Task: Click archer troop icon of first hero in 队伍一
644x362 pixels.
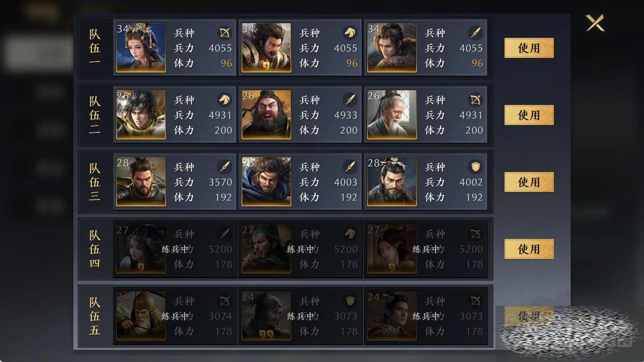Action: click(x=225, y=33)
